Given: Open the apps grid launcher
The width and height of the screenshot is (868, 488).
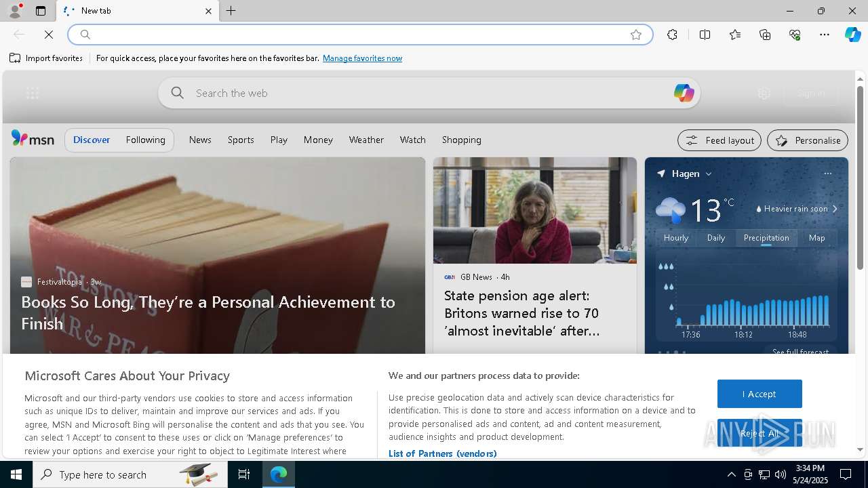Looking at the screenshot, I should tap(33, 94).
